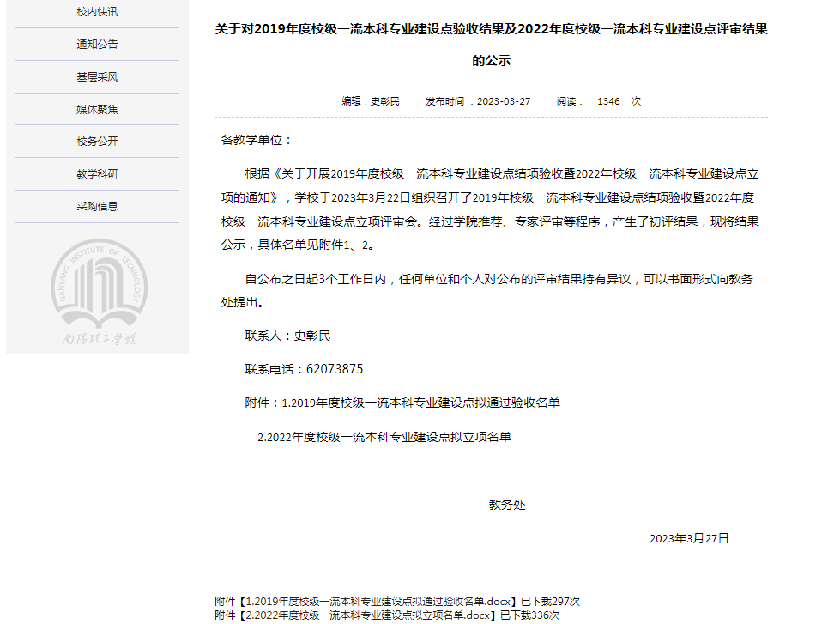Click the 各教学单位 greeting line

[257, 140]
